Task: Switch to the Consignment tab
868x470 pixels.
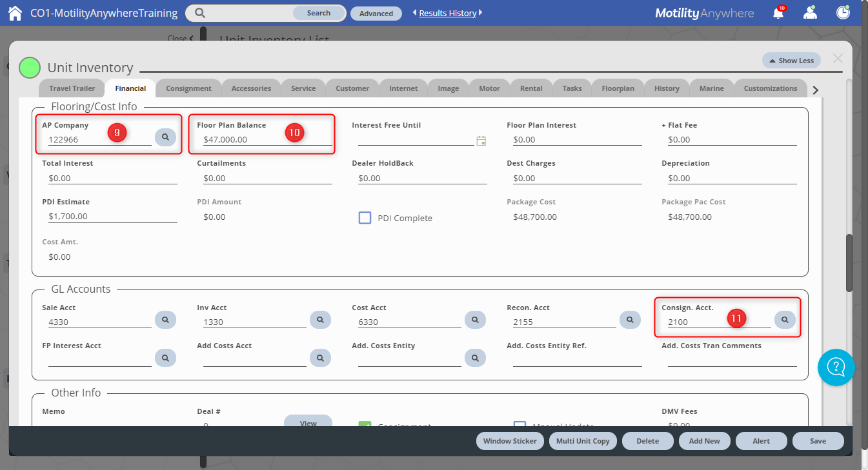Action: coord(188,88)
